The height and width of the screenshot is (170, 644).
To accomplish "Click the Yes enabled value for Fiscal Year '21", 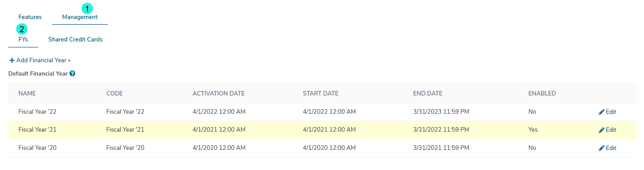I will [533, 130].
